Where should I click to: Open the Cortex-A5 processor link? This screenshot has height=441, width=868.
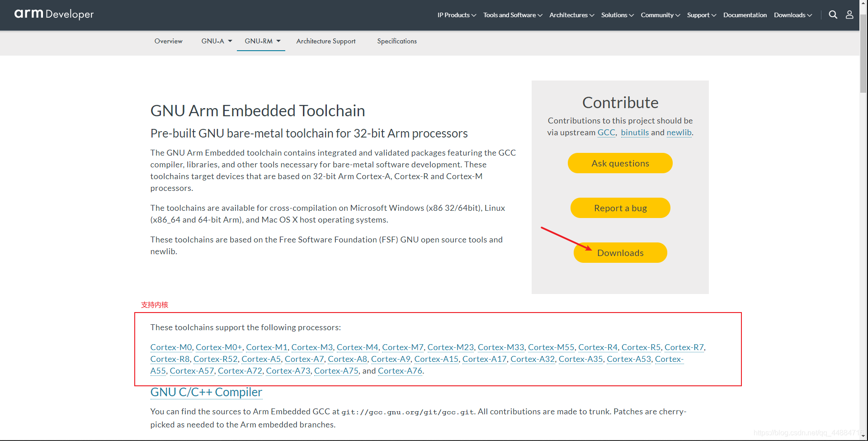[x=261, y=359]
